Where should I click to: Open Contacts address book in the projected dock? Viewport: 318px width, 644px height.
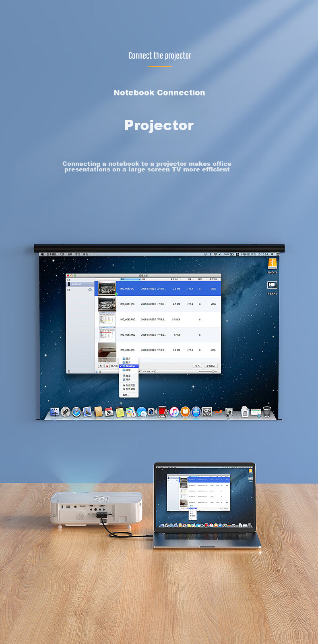click(x=98, y=412)
